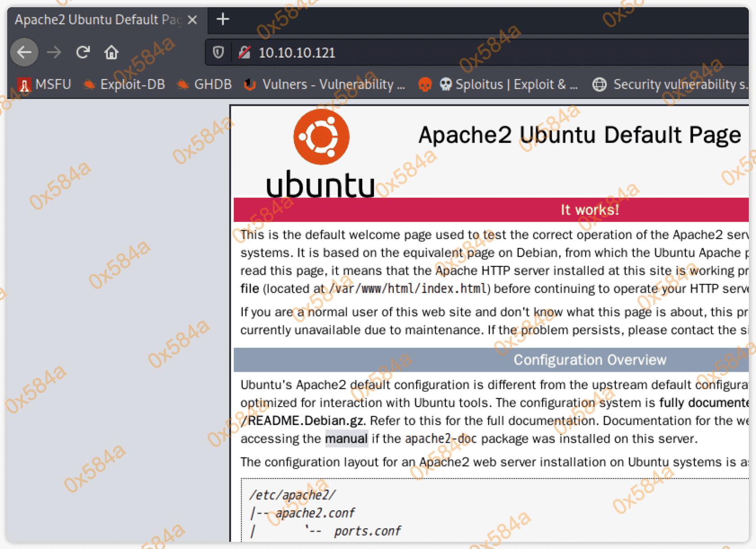Open the Security vulnerability bookmark

click(x=671, y=84)
